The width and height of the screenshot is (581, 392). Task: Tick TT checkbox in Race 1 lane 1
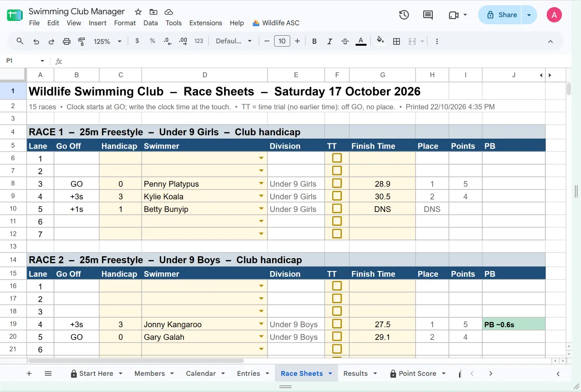click(337, 158)
